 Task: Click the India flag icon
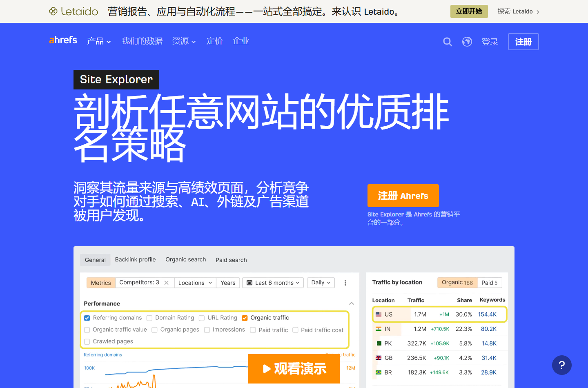click(x=379, y=329)
